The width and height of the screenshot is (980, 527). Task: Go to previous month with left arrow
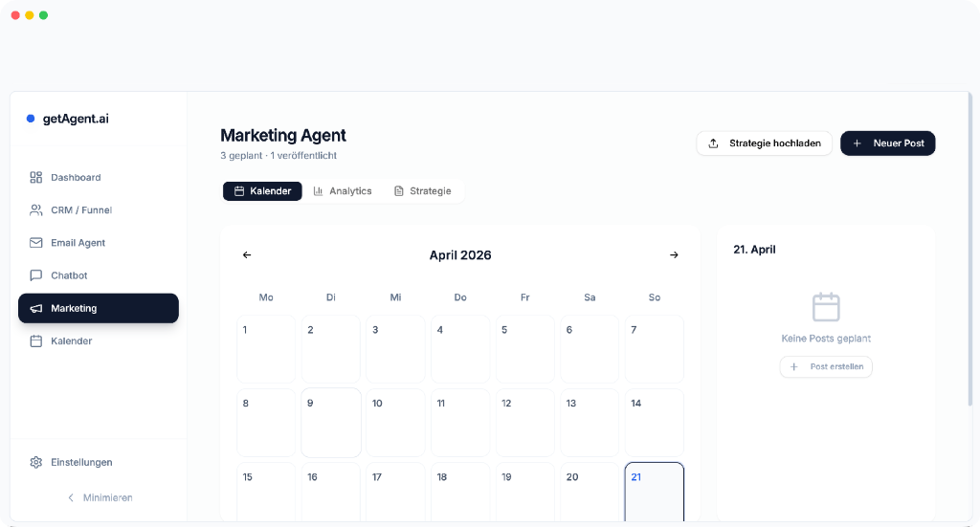[x=247, y=254]
